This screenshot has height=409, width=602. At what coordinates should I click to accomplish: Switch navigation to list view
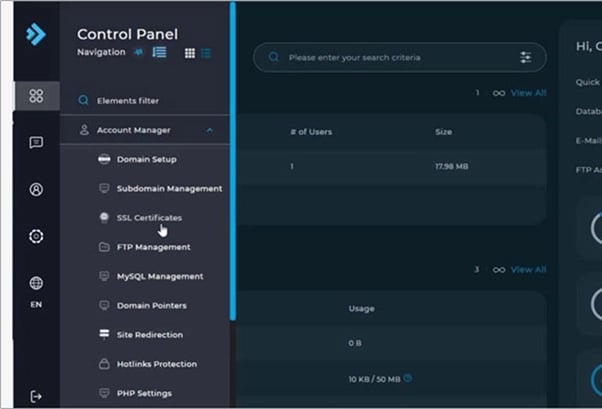click(x=206, y=53)
